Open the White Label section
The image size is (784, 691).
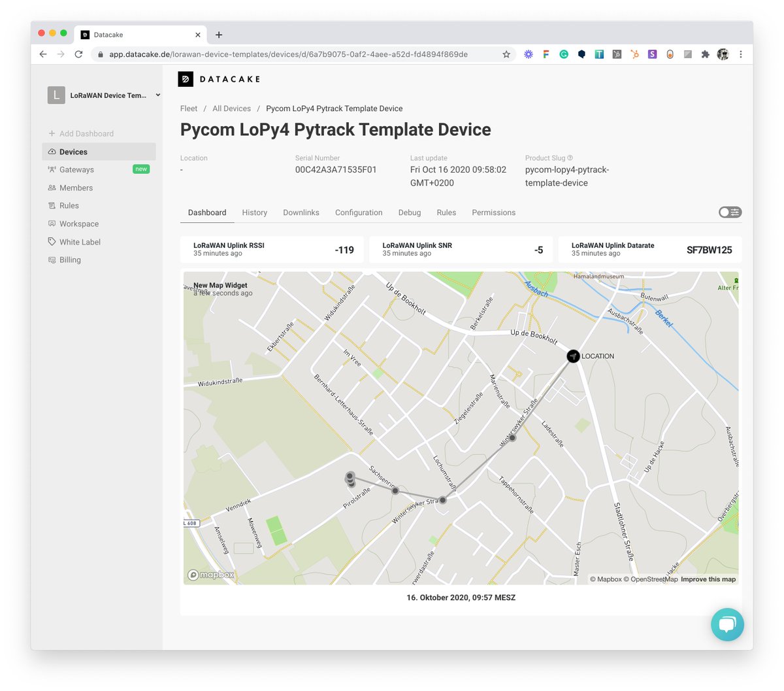[x=79, y=241]
